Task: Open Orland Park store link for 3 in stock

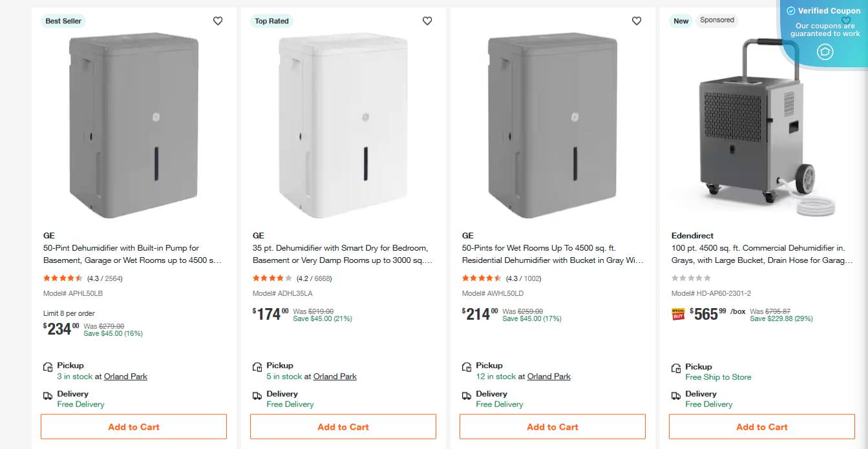Action: (125, 377)
